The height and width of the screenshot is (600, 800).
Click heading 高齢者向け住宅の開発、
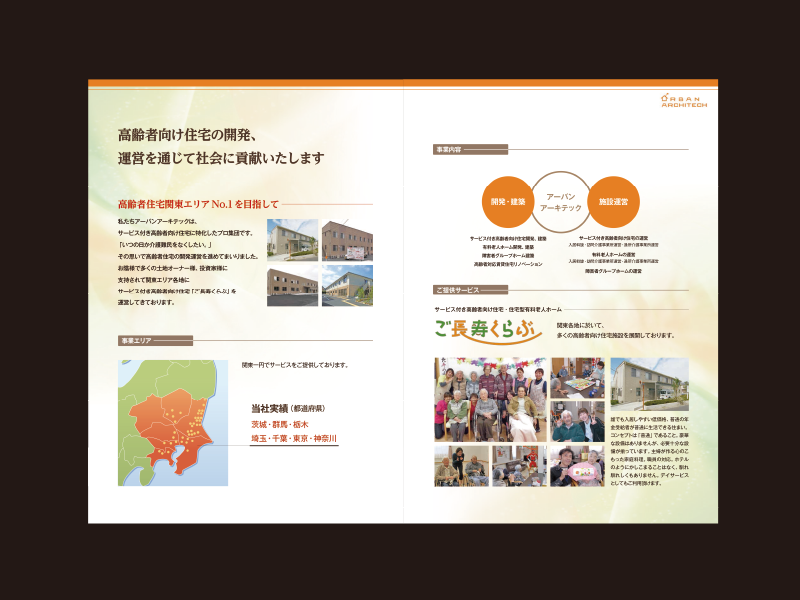pyautogui.click(x=187, y=135)
